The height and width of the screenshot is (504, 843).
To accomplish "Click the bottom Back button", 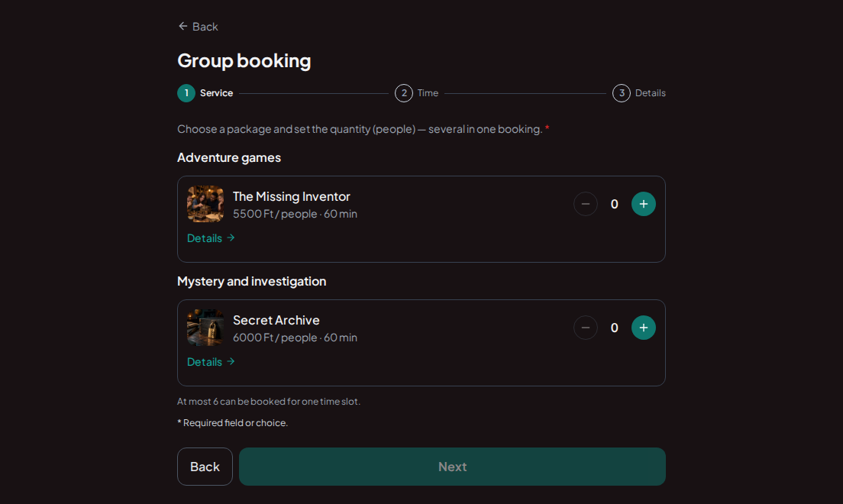I will (205, 467).
